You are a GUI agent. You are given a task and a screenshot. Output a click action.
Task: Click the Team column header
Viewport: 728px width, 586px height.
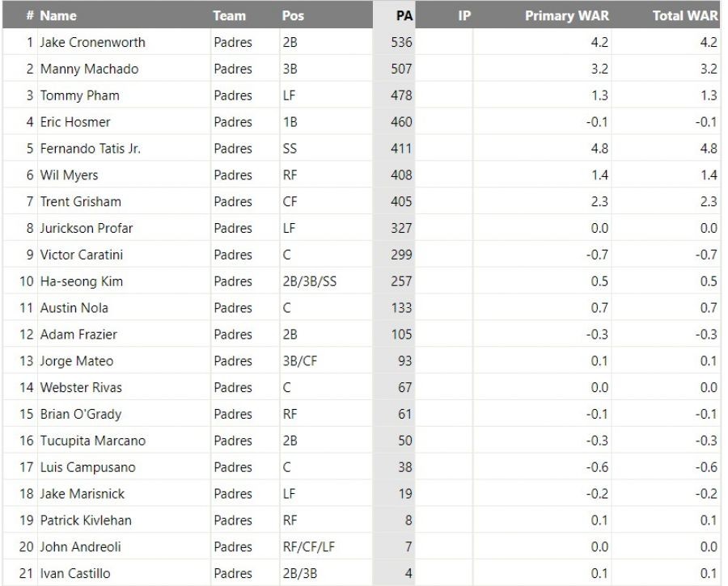click(x=230, y=15)
